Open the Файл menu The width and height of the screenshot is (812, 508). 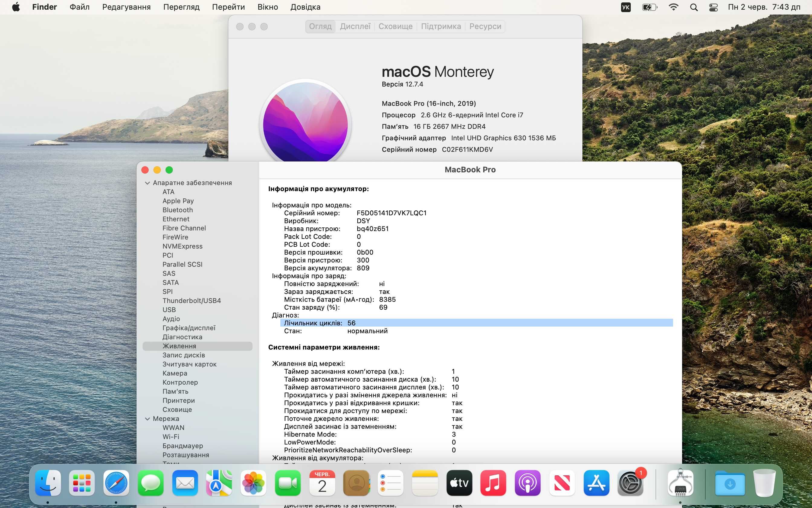pyautogui.click(x=79, y=7)
